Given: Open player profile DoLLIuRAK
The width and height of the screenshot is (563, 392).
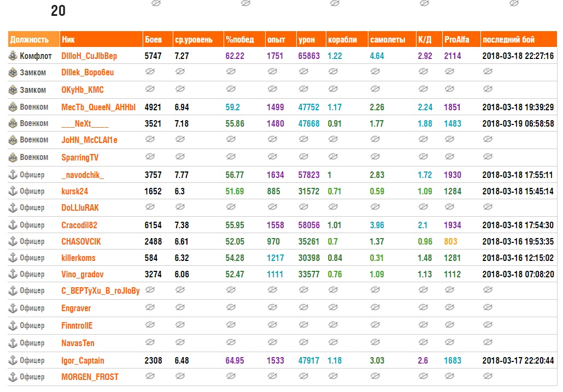Looking at the screenshot, I should click(x=80, y=207).
